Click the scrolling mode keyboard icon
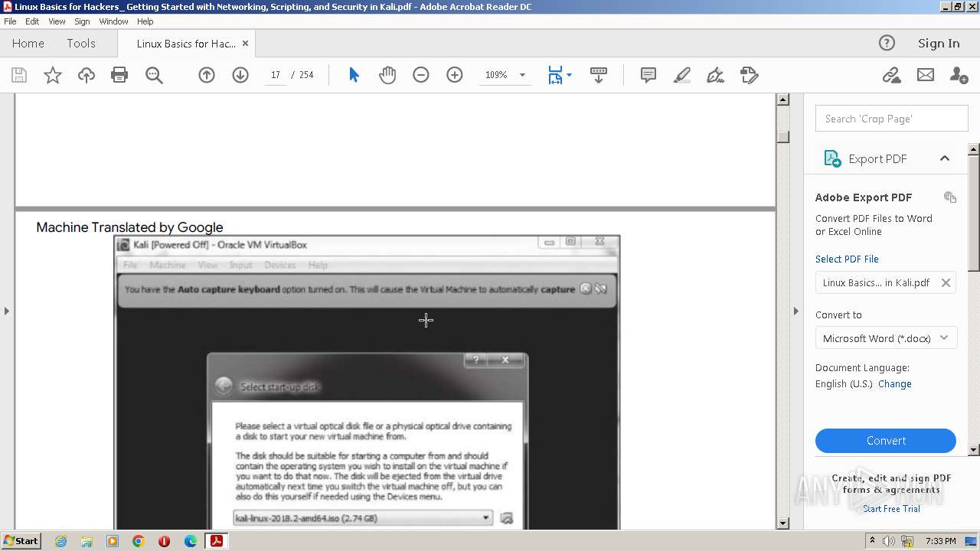This screenshot has height=551, width=980. pos(599,75)
